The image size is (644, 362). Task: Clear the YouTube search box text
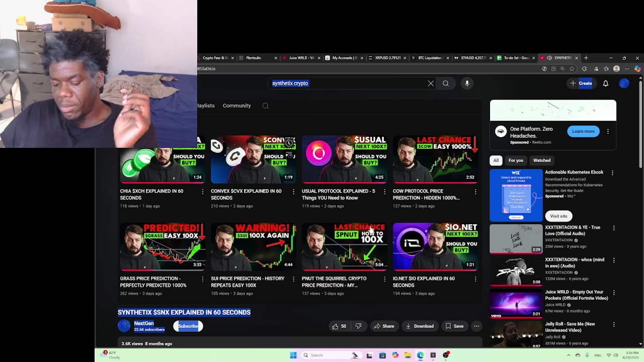(x=431, y=83)
